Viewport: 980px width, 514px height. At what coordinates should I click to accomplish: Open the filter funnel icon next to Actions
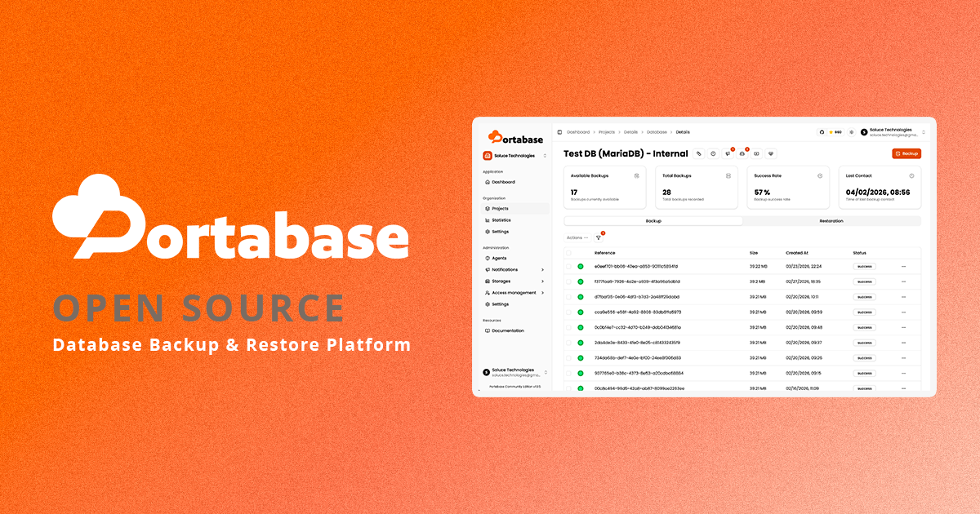point(598,237)
